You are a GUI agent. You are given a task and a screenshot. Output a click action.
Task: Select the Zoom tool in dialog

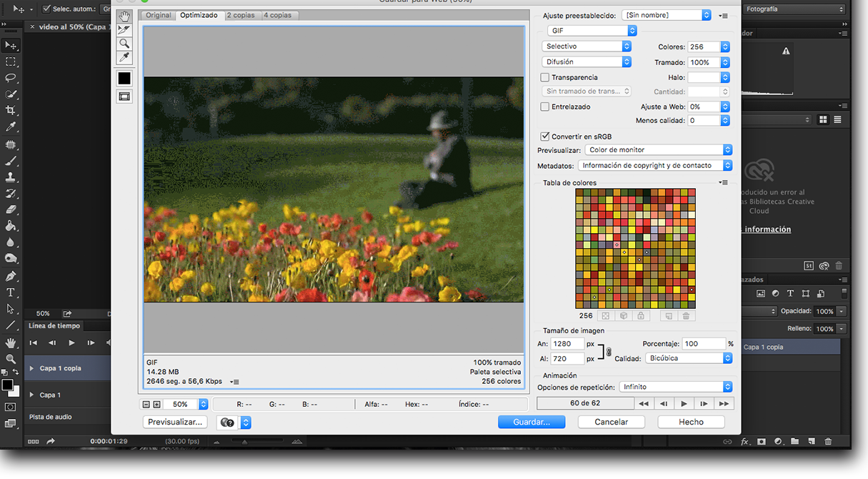click(x=124, y=44)
